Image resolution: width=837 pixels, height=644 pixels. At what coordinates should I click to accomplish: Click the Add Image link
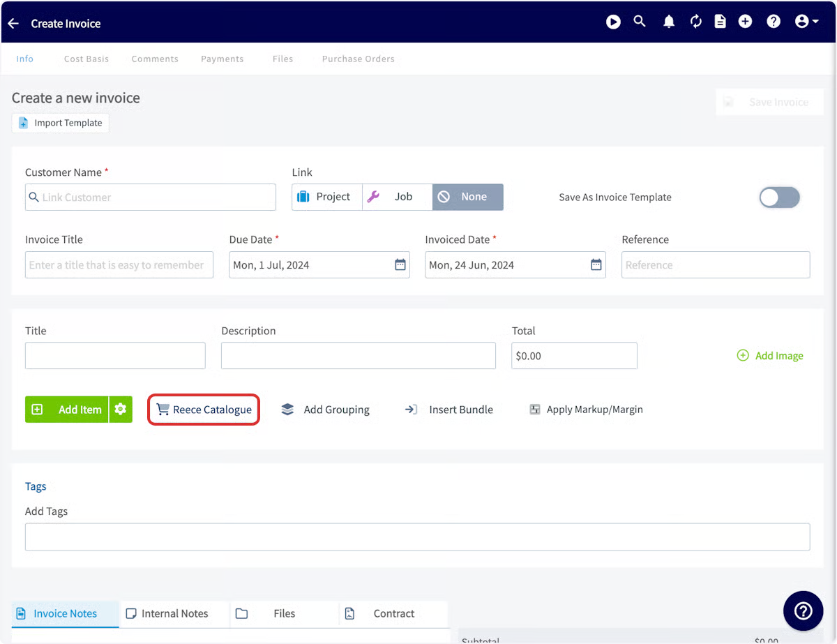coord(770,356)
